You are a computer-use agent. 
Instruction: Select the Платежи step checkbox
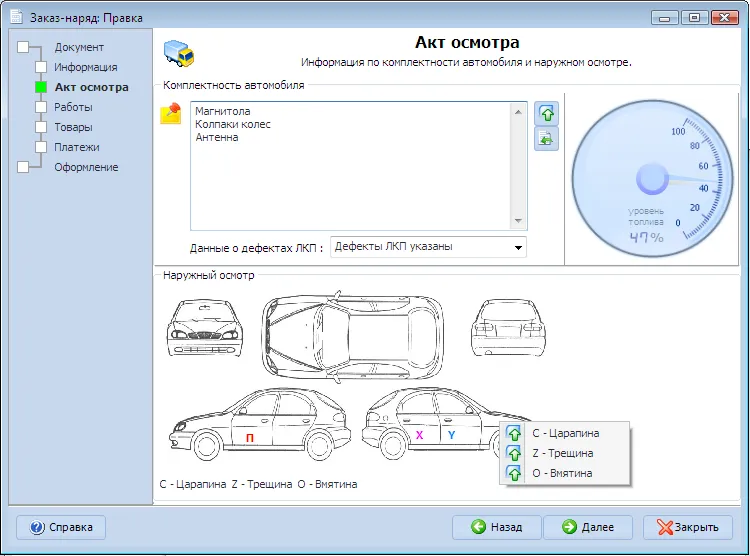pyautogui.click(x=41, y=147)
